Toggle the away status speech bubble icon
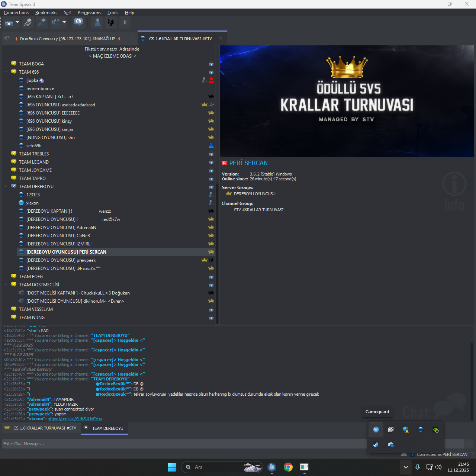Image resolution: width=476 pixels, height=476 pixels. coord(78,22)
